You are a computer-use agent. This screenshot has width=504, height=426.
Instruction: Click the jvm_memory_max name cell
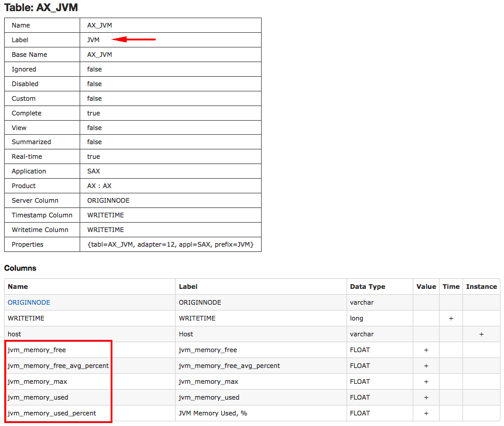[x=37, y=381]
